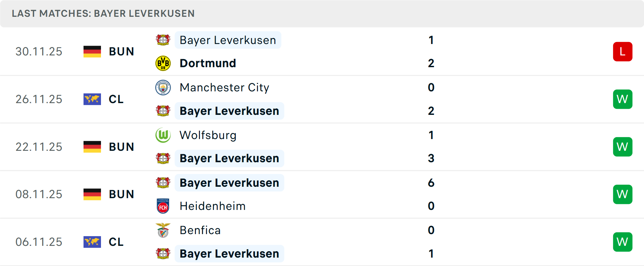
Task: Click the green W badge for Wolfsburg match
Action: [623, 147]
